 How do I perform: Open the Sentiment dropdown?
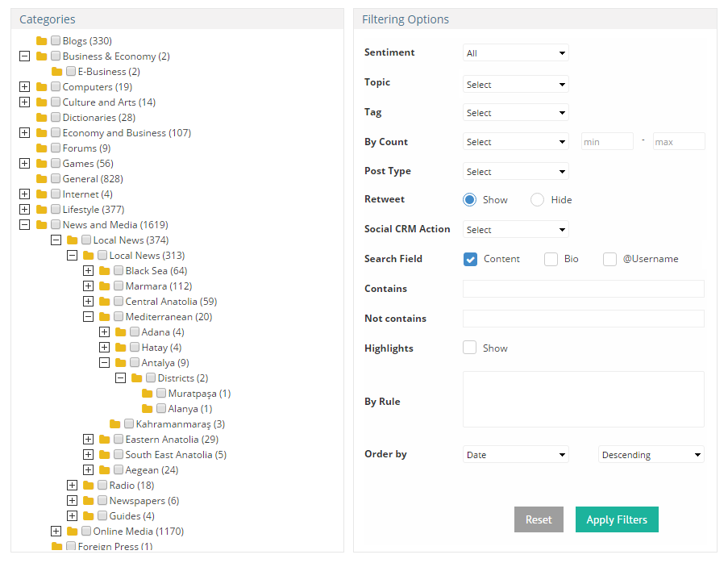(x=516, y=53)
